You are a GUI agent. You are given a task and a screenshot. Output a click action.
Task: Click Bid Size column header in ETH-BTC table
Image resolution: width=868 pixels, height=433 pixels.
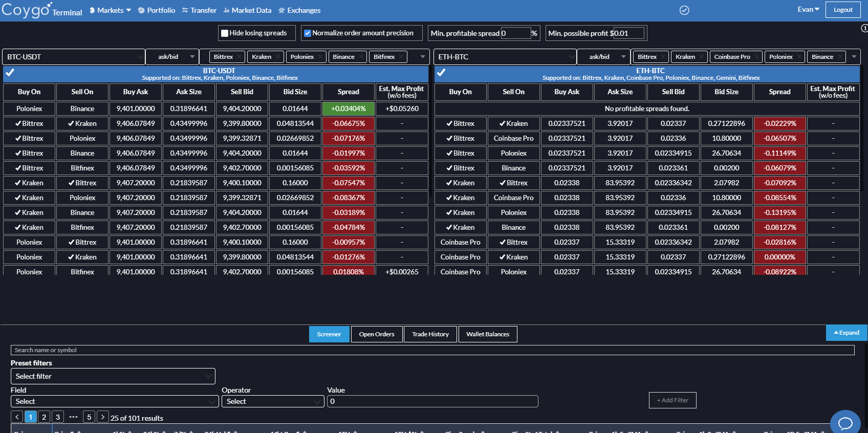point(727,92)
